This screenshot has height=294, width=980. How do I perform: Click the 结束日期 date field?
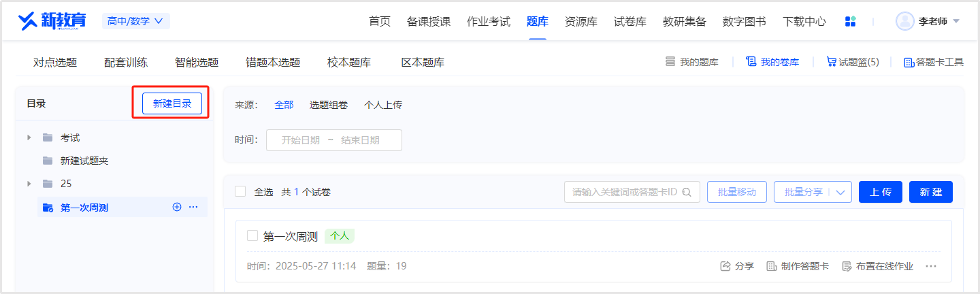360,140
